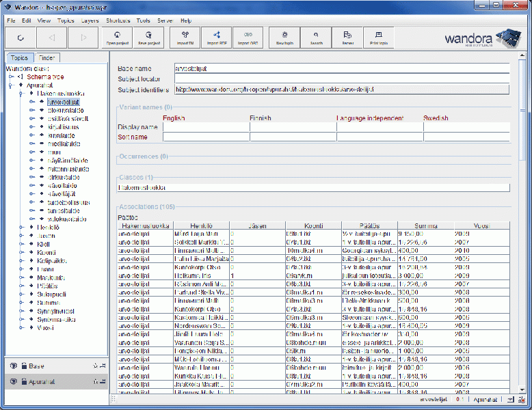The width and height of the screenshot is (532, 410).
Task: Toggle visibility eye of Apurahat layer
Action: [13, 382]
